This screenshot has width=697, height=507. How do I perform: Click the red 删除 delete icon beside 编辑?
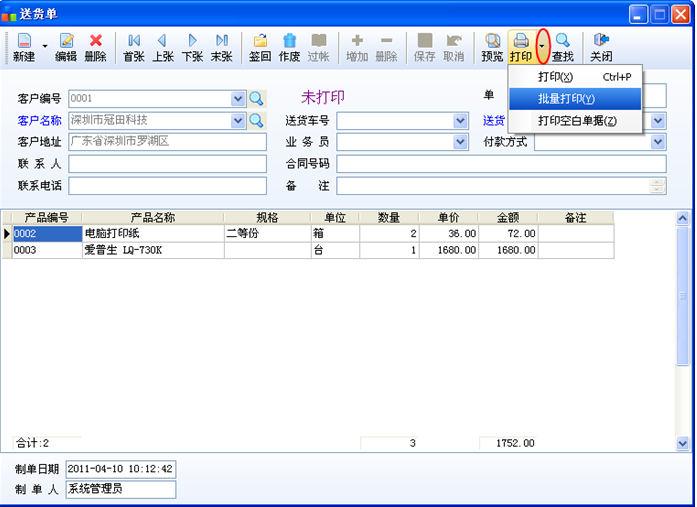95,47
